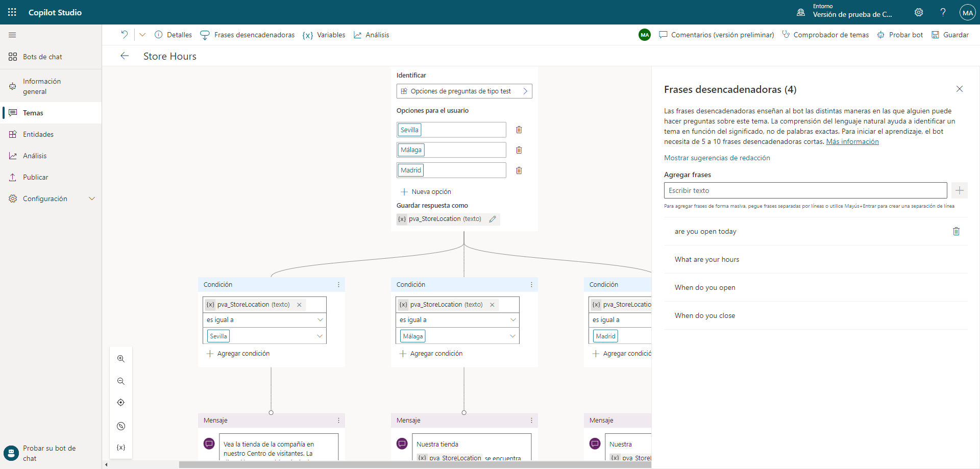Screen dimensions: 980x469
Task: Remove pva_StoreLocation from the Sevilla condition
Action: click(x=300, y=305)
